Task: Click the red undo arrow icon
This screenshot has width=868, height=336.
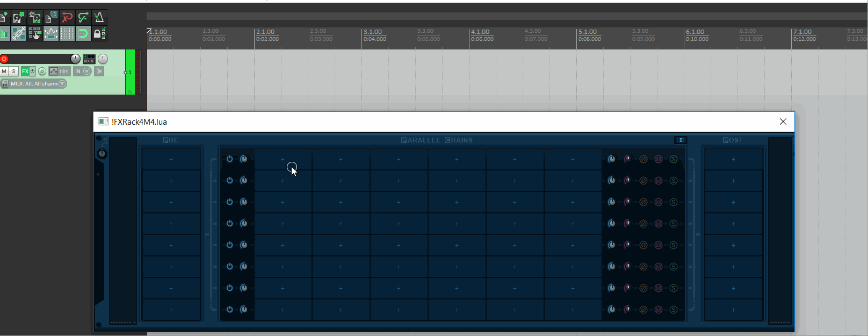Action: click(67, 18)
